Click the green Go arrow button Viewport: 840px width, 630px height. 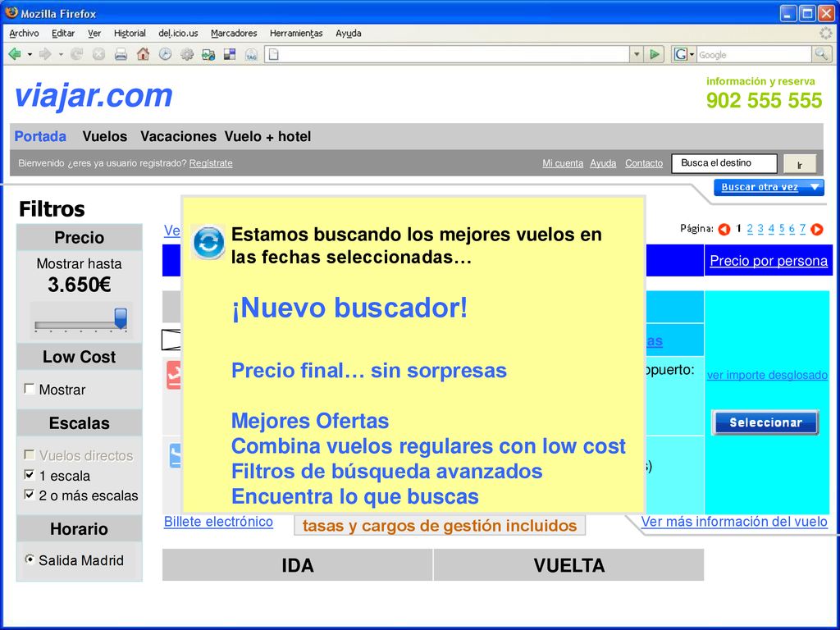[654, 54]
